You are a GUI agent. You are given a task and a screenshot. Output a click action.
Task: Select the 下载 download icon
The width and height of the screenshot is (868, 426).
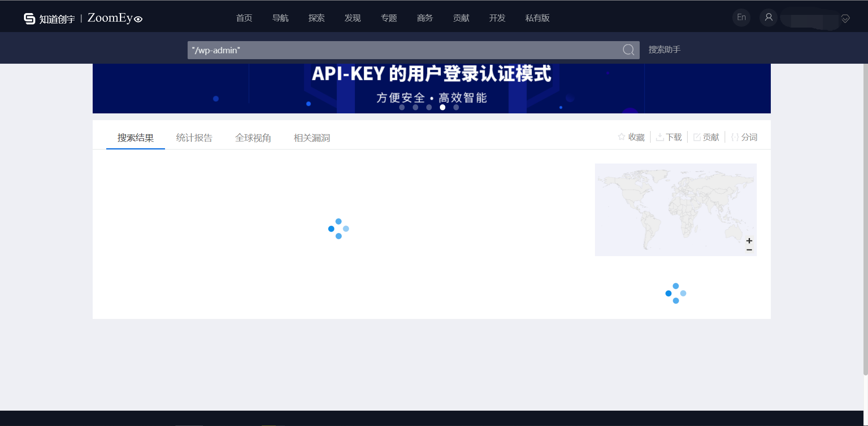(660, 137)
